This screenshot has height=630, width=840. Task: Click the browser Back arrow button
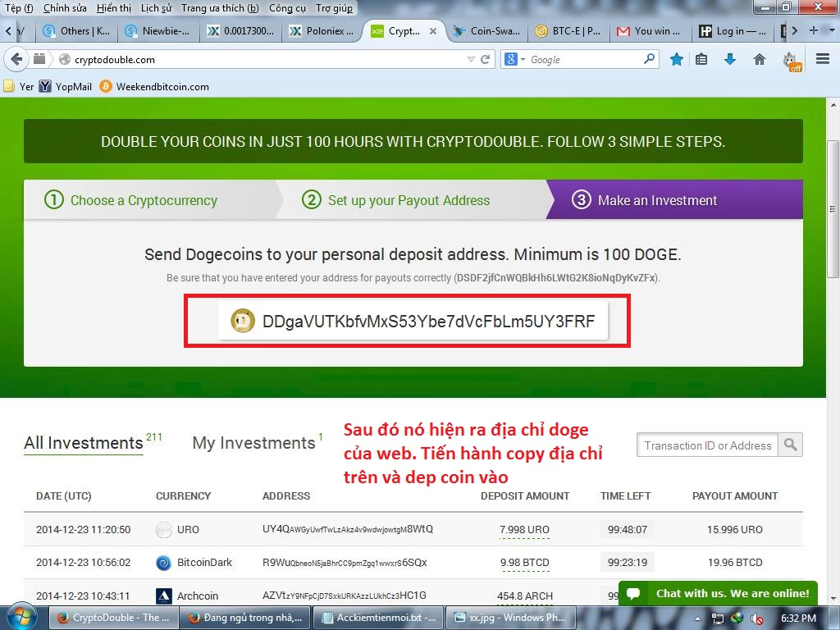[x=16, y=59]
